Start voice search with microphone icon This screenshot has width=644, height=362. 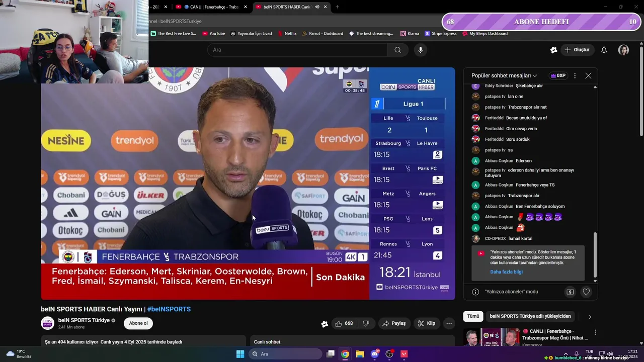point(421,50)
